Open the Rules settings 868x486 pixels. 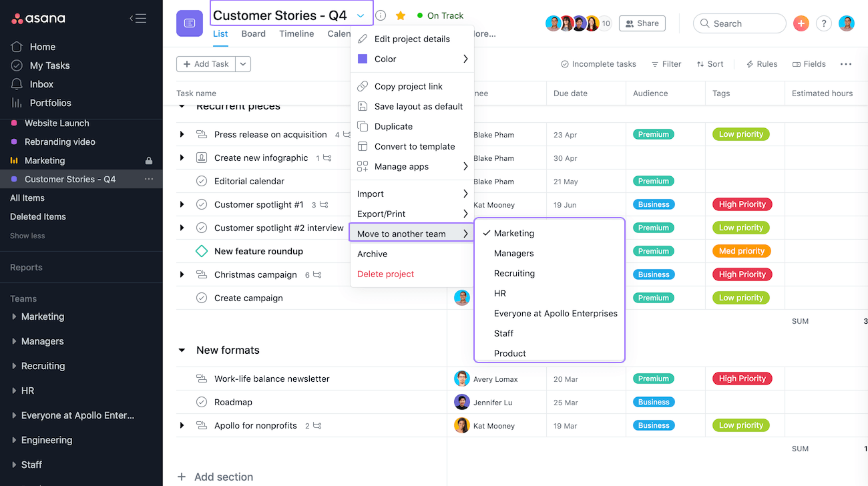point(761,63)
